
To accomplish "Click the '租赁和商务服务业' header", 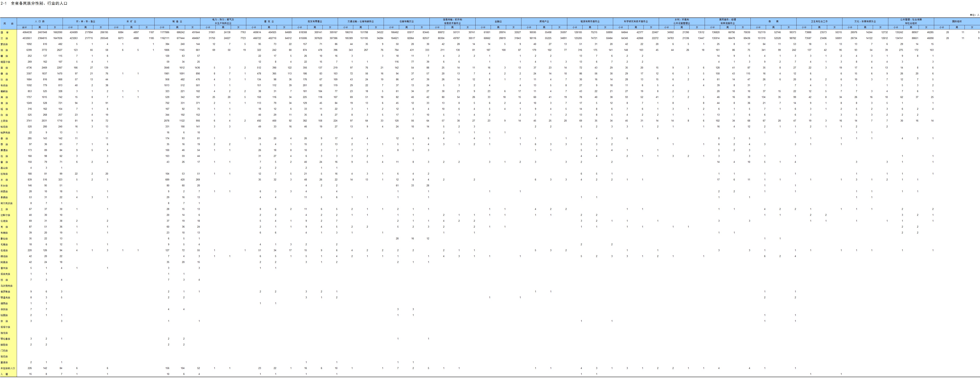I will tap(590, 21).
